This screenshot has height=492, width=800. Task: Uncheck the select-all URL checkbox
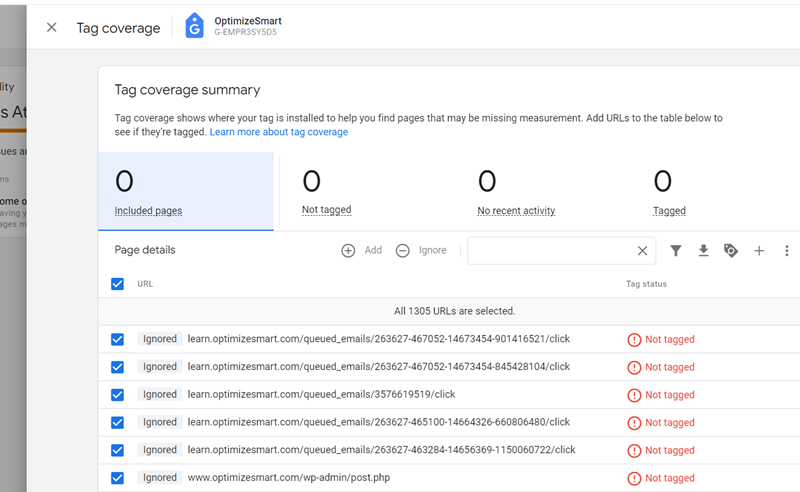(117, 284)
